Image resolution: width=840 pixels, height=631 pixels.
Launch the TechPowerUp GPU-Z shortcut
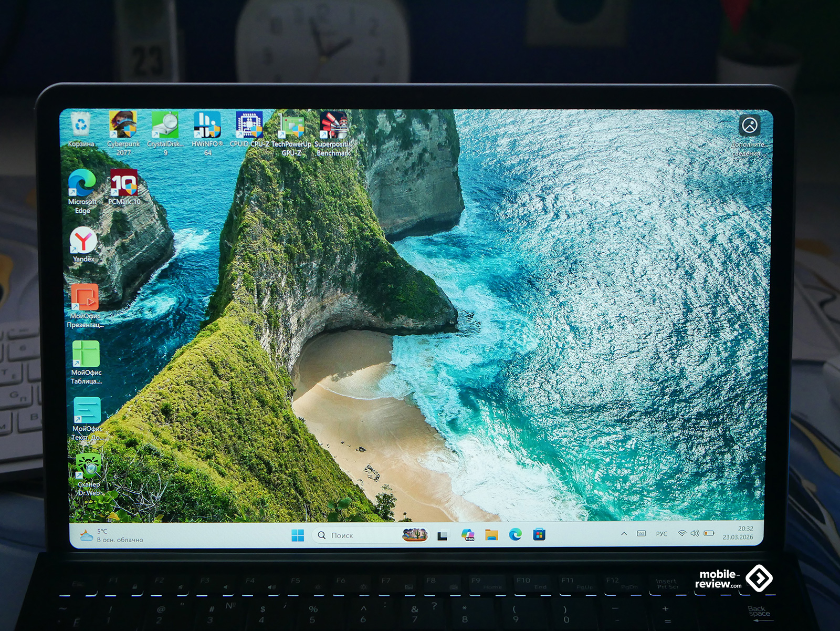click(291, 126)
